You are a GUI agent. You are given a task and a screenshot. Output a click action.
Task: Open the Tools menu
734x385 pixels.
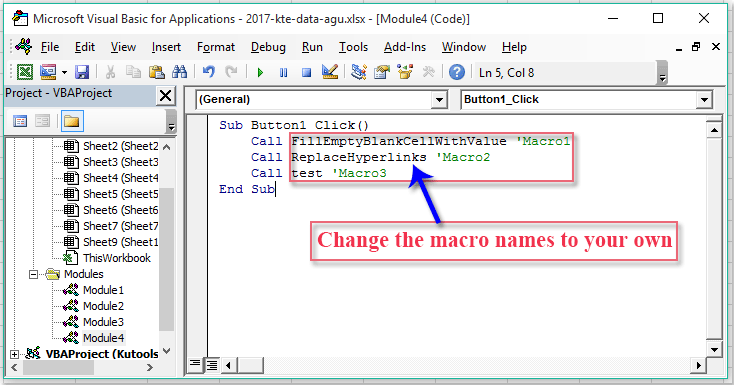tap(353, 47)
